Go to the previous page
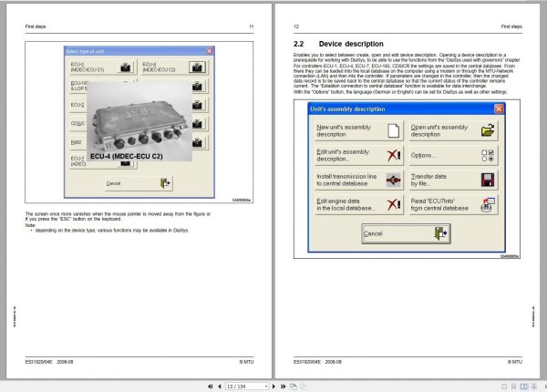Viewport: 547px width, 392px height. [x=220, y=387]
